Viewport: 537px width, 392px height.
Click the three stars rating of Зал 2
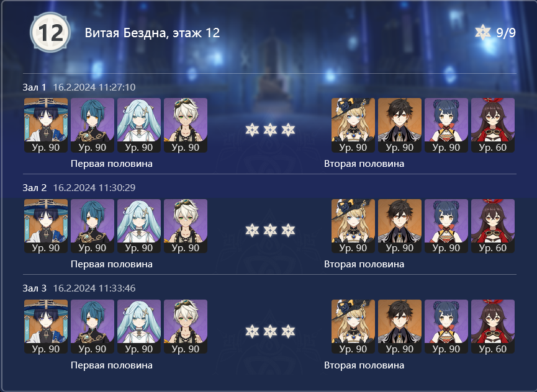270,230
